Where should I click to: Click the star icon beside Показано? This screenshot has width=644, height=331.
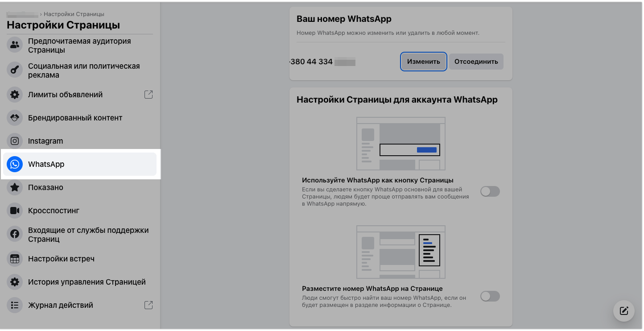coord(15,187)
